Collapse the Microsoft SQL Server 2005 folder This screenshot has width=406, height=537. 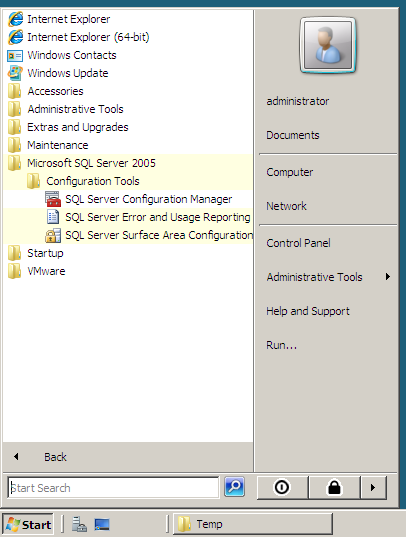(128, 163)
